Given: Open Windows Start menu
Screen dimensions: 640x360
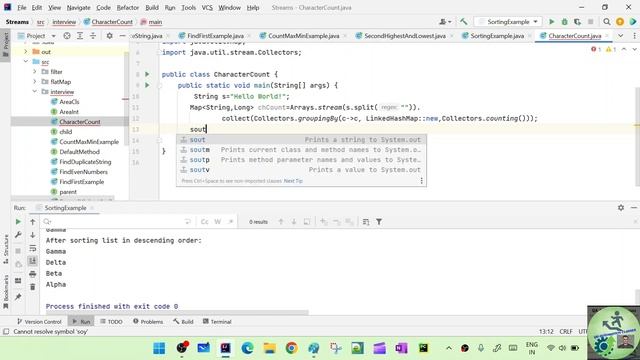Looking at the screenshot, I should click(x=159, y=348).
